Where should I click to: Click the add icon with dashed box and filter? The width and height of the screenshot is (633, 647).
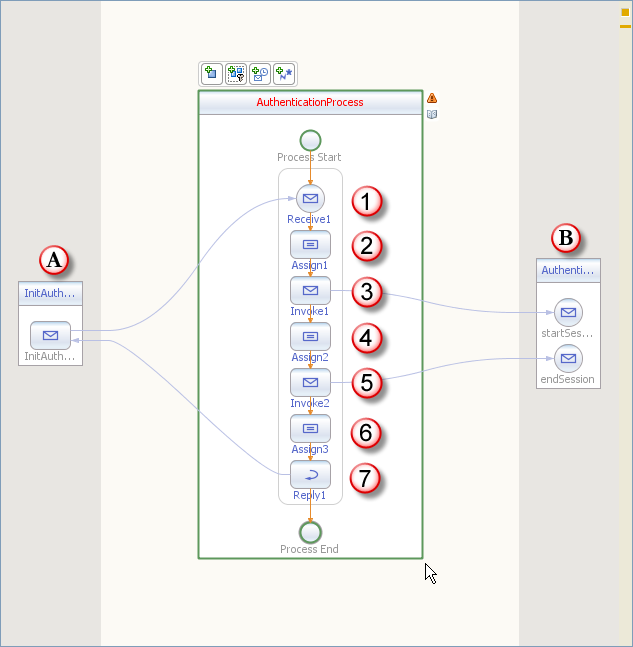(x=236, y=74)
